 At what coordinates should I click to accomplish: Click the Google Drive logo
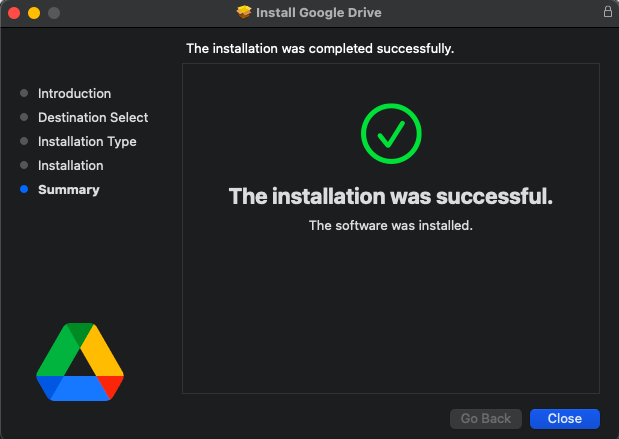80,362
